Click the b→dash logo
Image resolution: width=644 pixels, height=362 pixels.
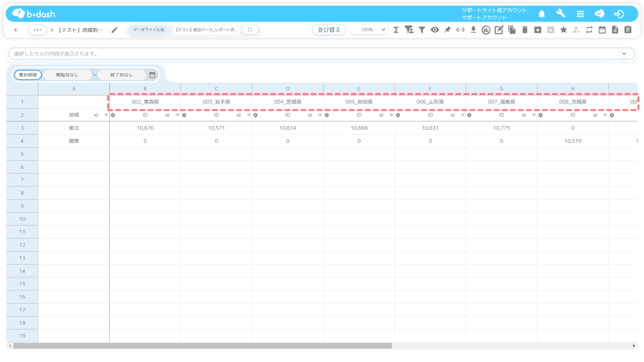34,14
